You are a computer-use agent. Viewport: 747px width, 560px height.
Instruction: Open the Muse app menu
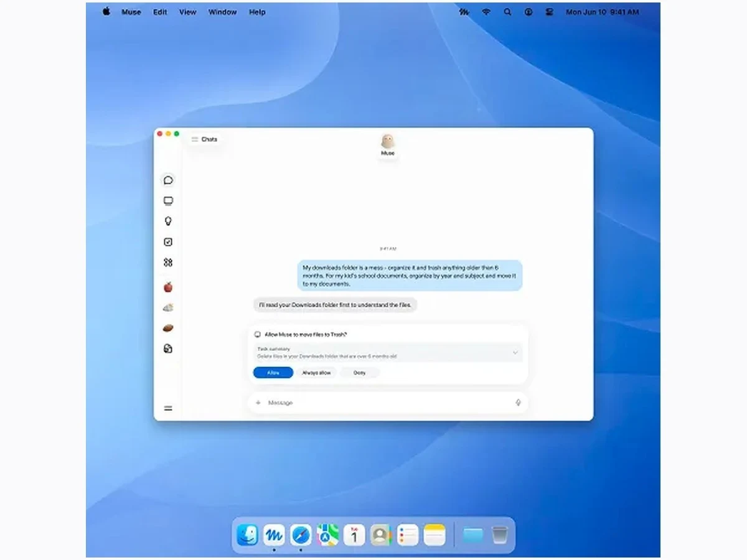131,12
